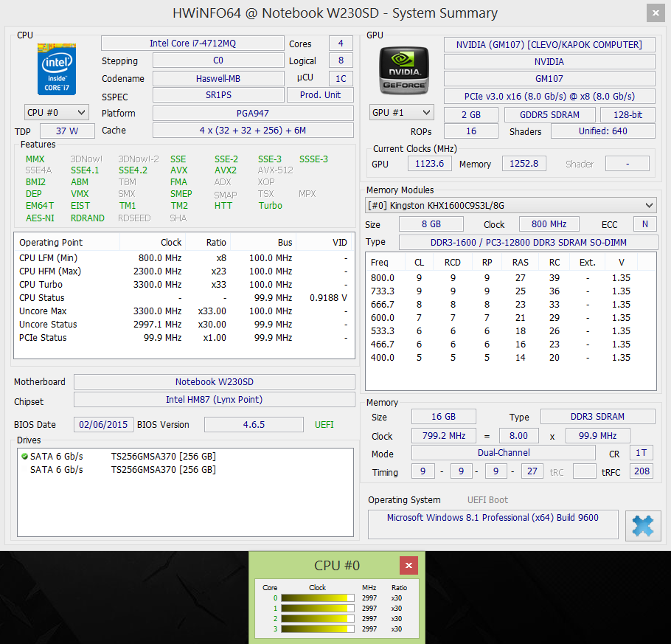
Task: Click the Windows 8.1 Professional OS field
Action: pyautogui.click(x=493, y=524)
